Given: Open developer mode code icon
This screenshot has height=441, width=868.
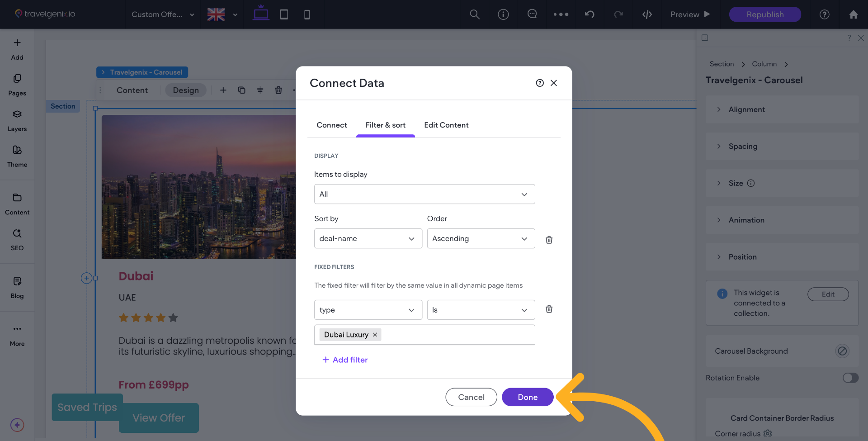Looking at the screenshot, I should coord(647,14).
